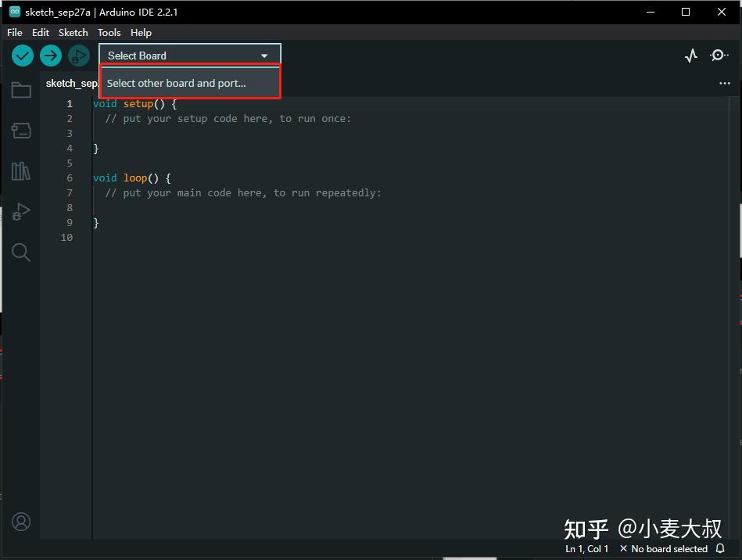Click Ln 1, Col 1 status indicator
The height and width of the screenshot is (560, 742).
coord(586,548)
